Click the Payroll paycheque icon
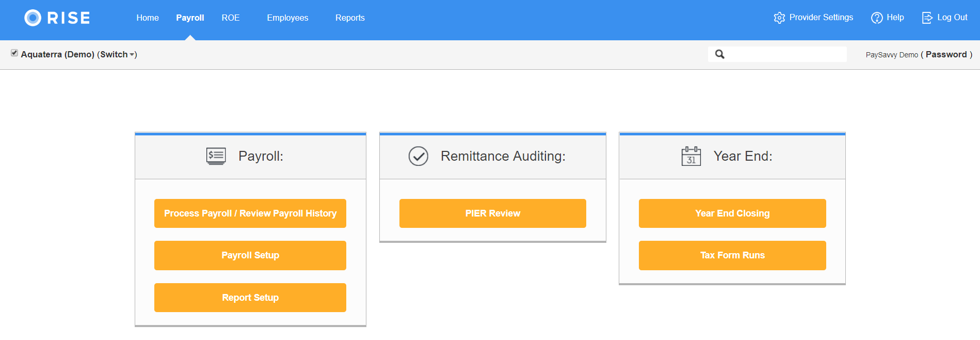980x340 pixels. [216, 156]
